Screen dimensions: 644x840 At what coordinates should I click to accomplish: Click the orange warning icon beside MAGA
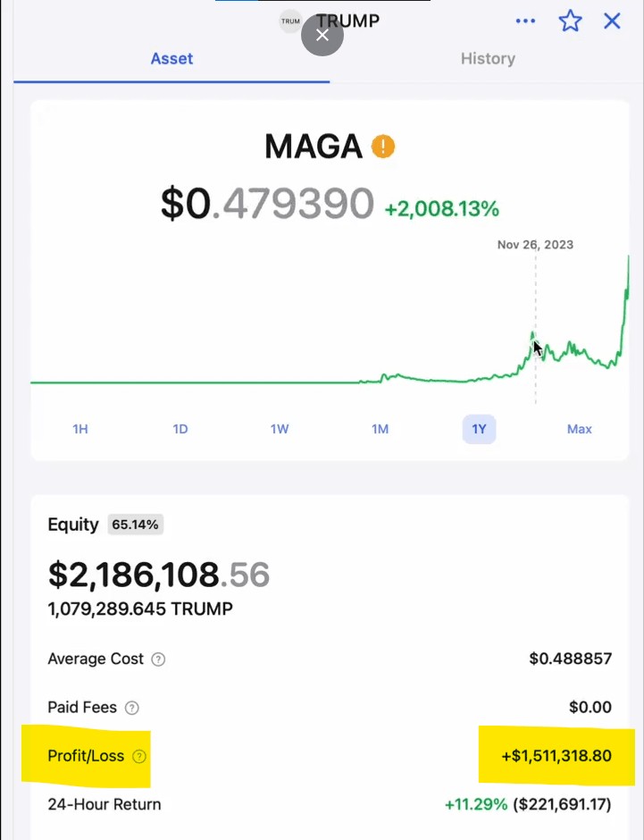383,147
